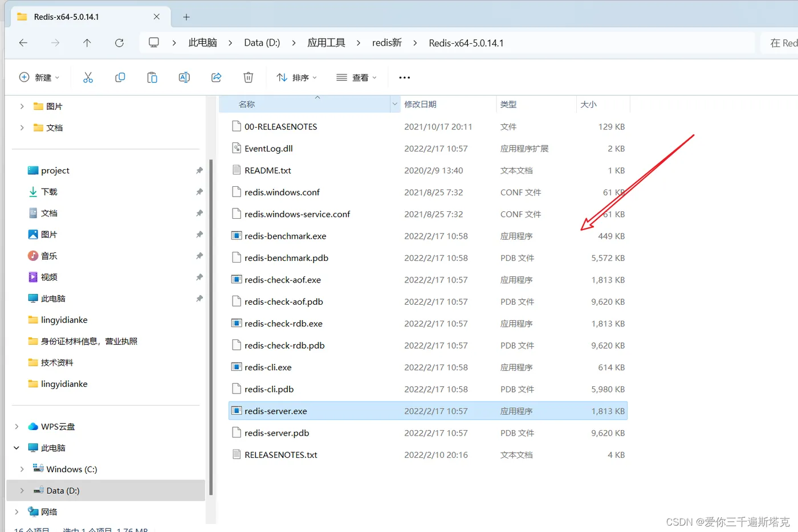Click the Copy icon in toolbar

[120, 77]
